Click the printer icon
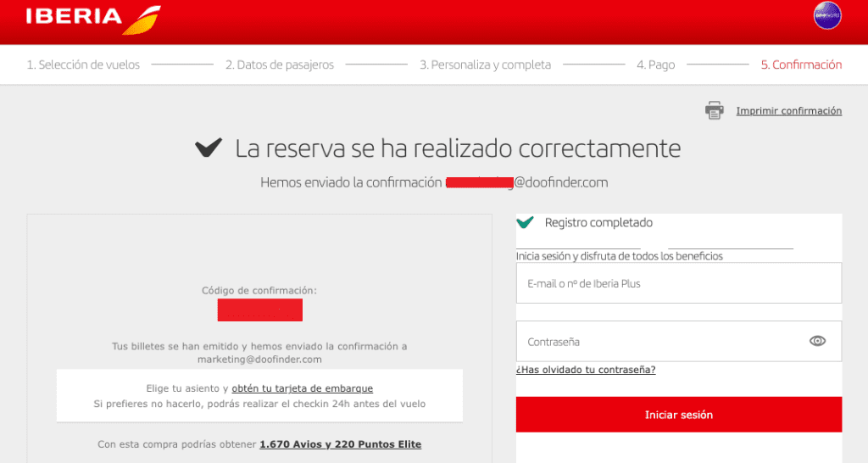This screenshot has height=463, width=868. pyautogui.click(x=714, y=110)
